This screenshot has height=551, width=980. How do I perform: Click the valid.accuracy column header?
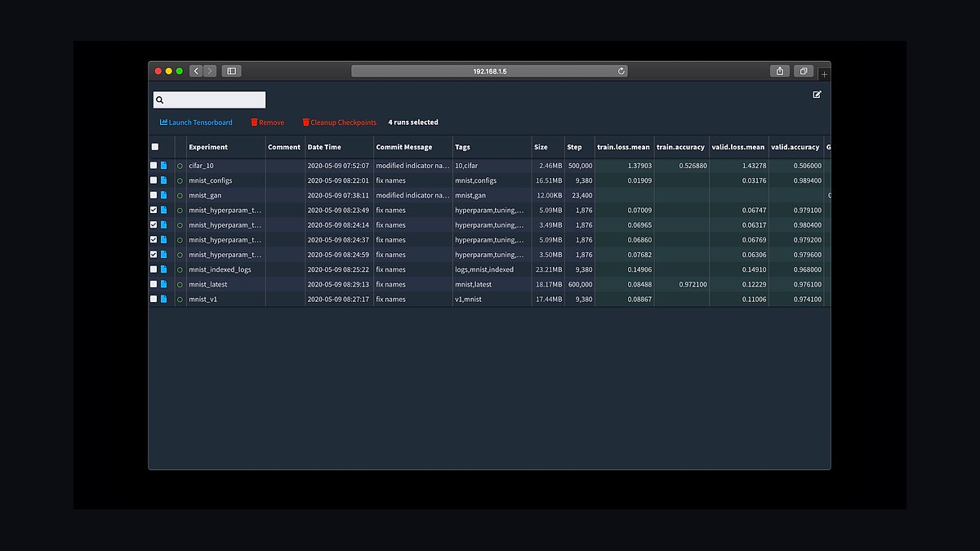click(x=795, y=147)
